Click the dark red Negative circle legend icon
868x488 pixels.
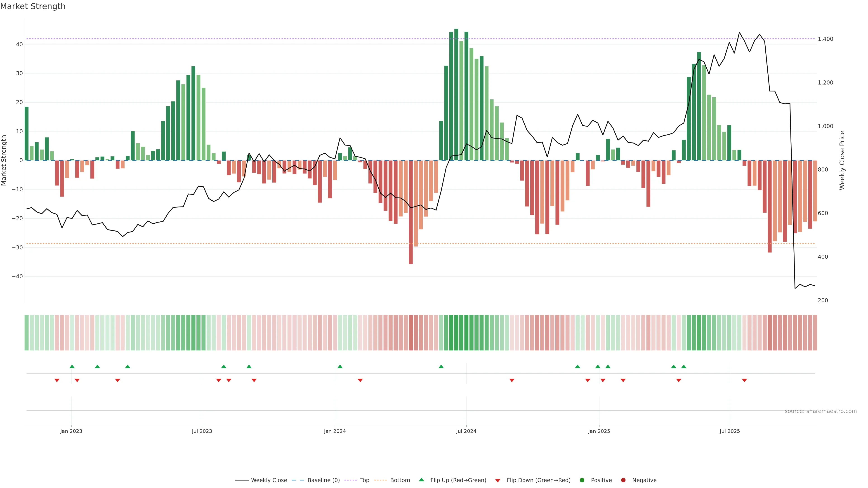pyautogui.click(x=623, y=480)
